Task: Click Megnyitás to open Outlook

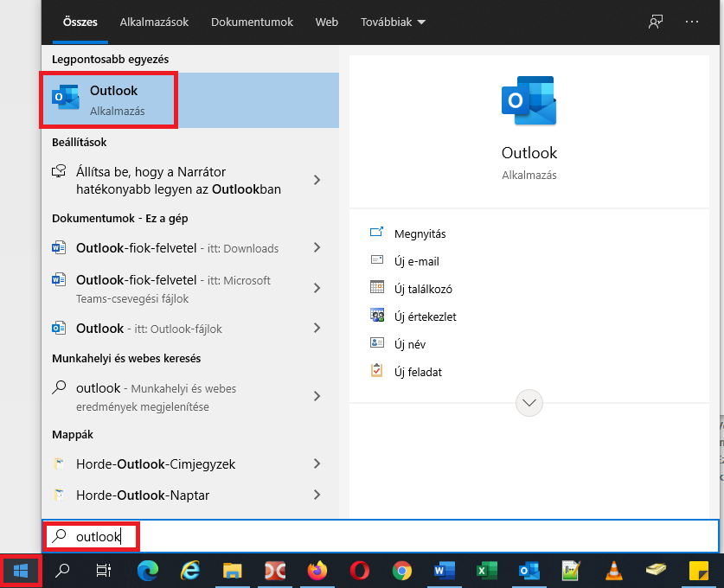Action: 420,233
